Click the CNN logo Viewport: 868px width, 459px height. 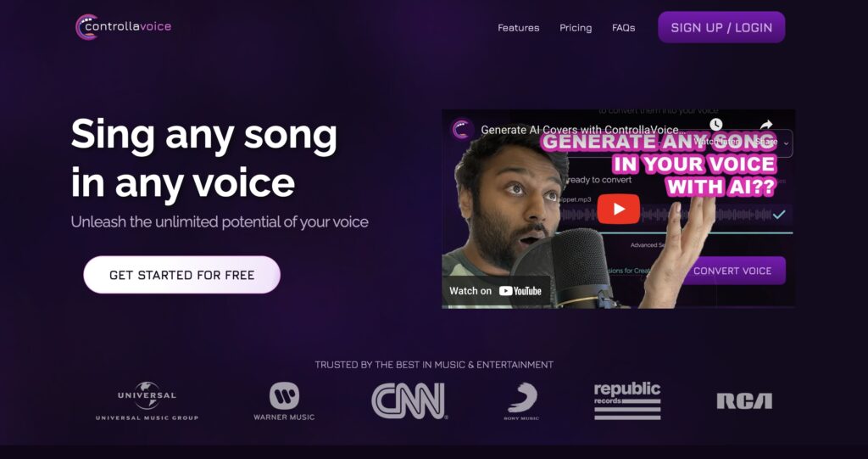pos(409,400)
